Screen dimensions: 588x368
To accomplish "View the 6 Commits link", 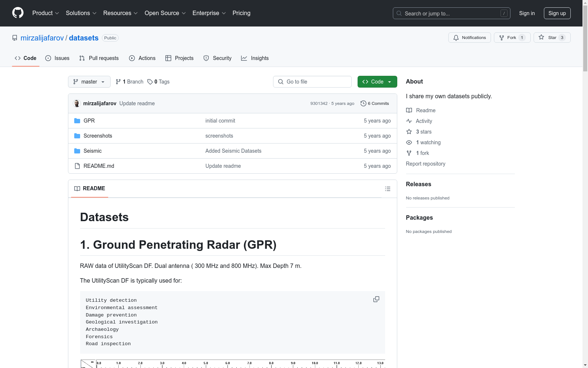I will (x=375, y=103).
